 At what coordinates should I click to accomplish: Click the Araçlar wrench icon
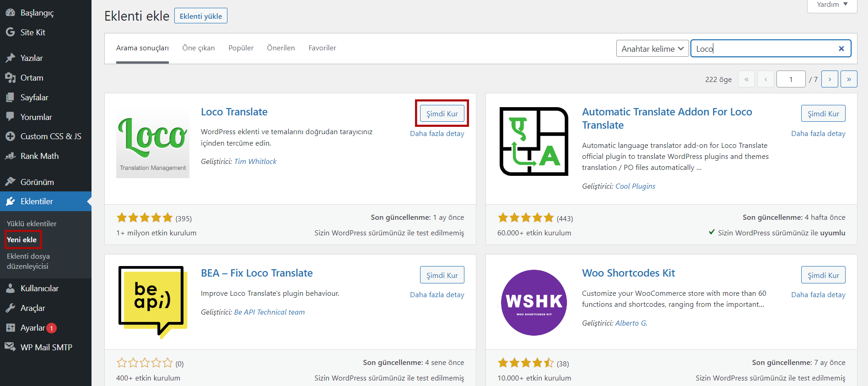click(10, 308)
